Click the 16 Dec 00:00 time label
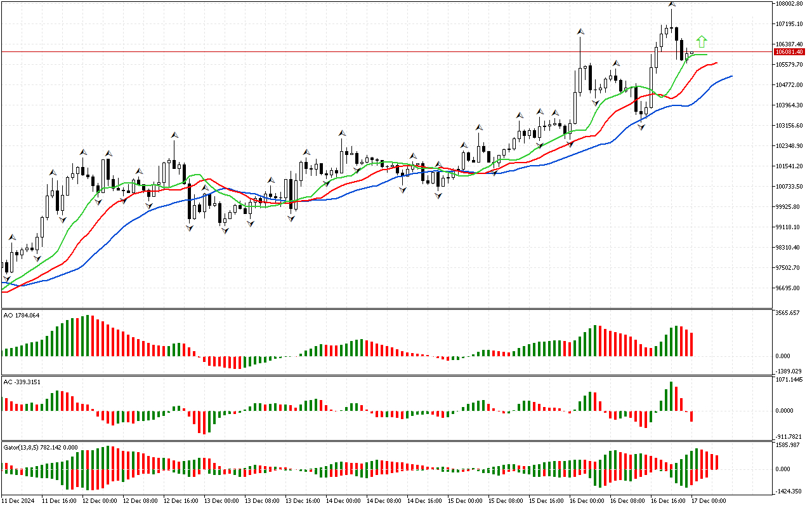This screenshot has height=508, width=812. [587, 501]
